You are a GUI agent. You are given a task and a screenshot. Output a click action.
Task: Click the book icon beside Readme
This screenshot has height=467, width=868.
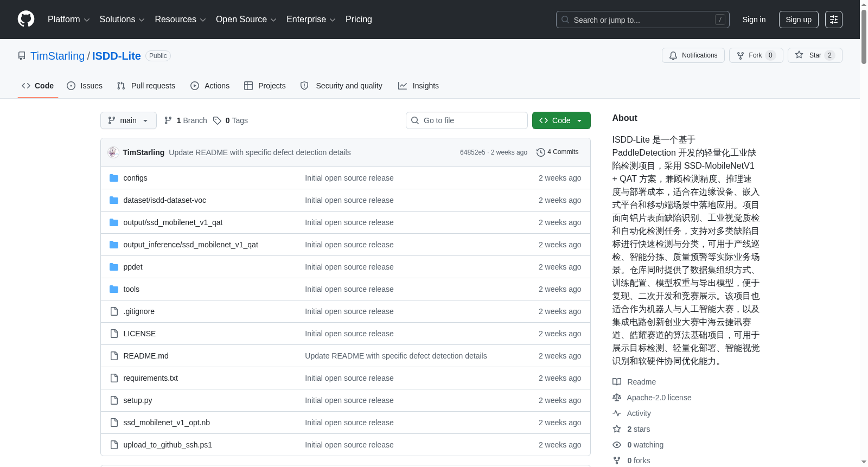coord(617,382)
